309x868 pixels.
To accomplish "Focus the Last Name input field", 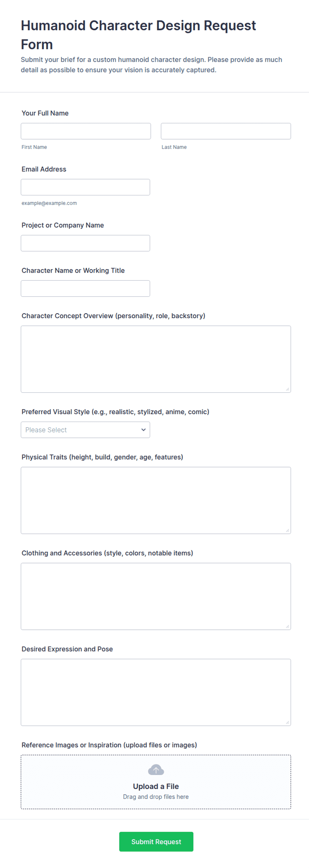I will pos(225,131).
